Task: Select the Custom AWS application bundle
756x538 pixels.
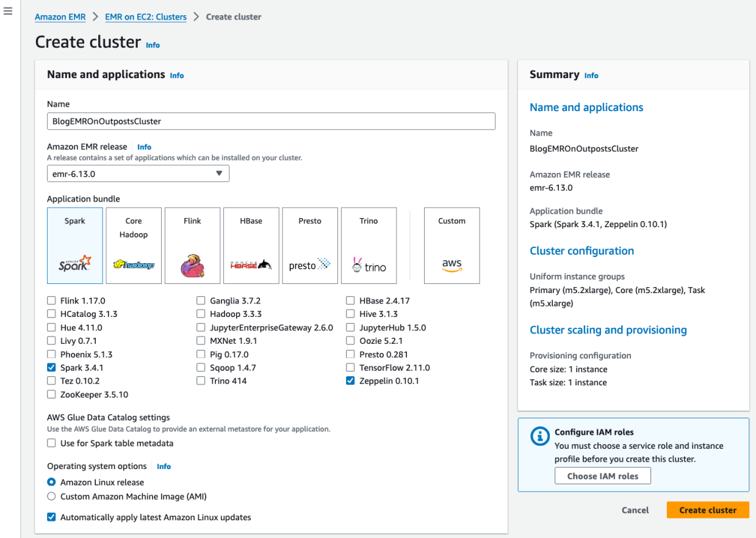Action: pos(452,245)
